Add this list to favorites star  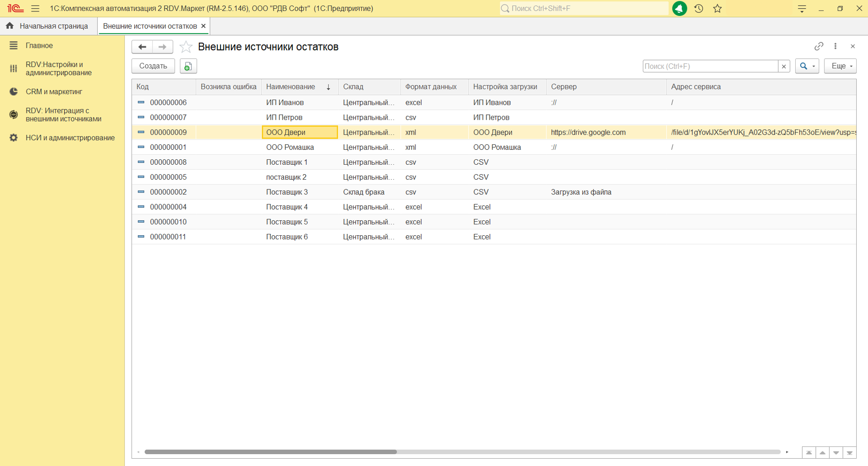(186, 47)
